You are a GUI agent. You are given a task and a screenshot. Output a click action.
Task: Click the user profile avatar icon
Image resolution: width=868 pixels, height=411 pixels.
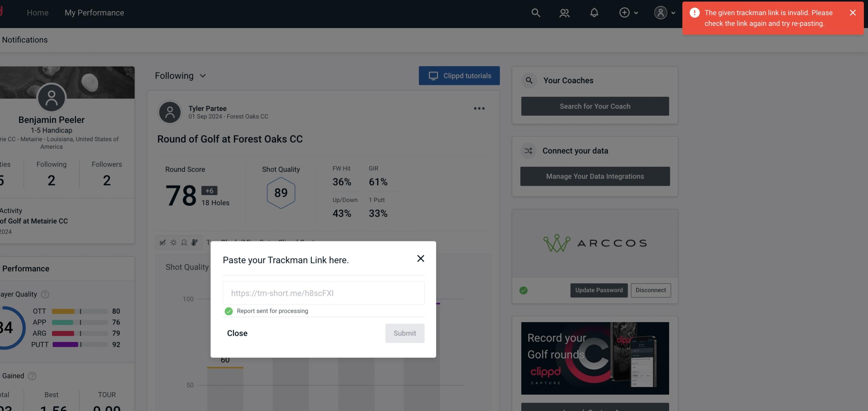[x=660, y=12]
